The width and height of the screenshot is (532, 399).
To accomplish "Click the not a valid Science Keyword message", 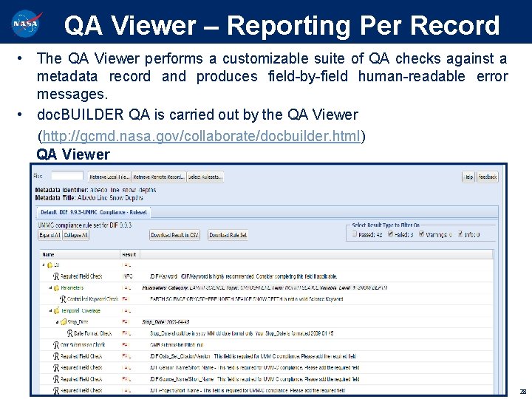I will (246, 299).
